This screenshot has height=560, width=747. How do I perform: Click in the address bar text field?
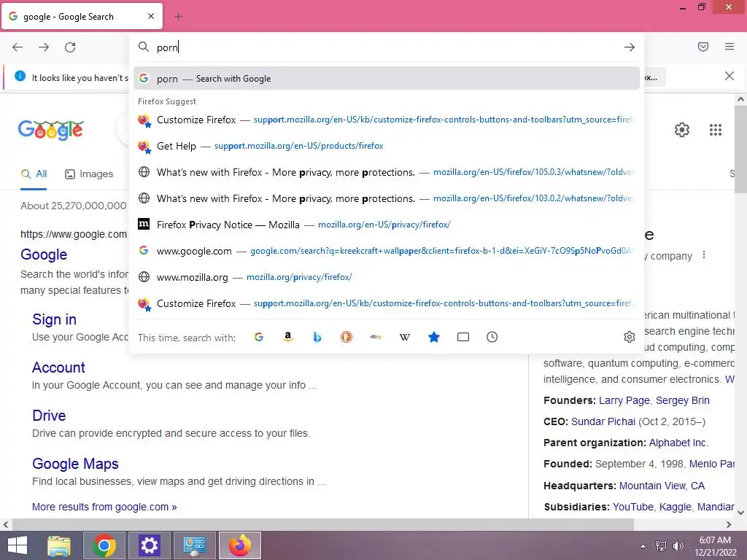tap(386, 47)
